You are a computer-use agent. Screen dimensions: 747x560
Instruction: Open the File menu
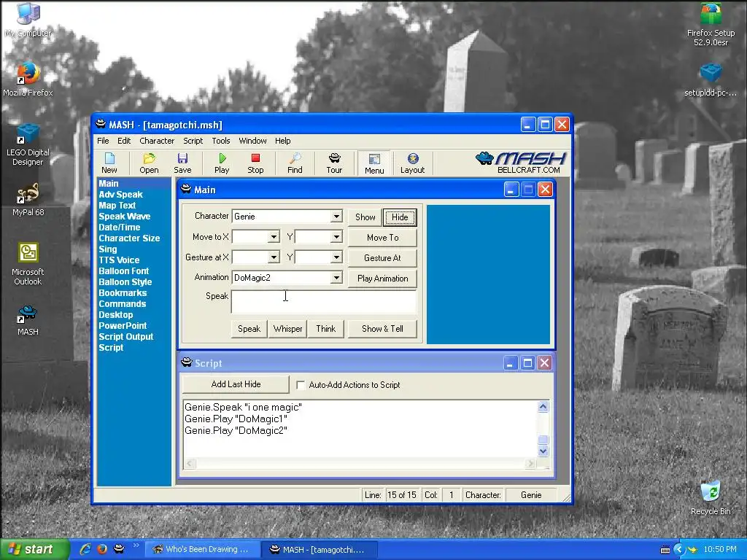103,141
